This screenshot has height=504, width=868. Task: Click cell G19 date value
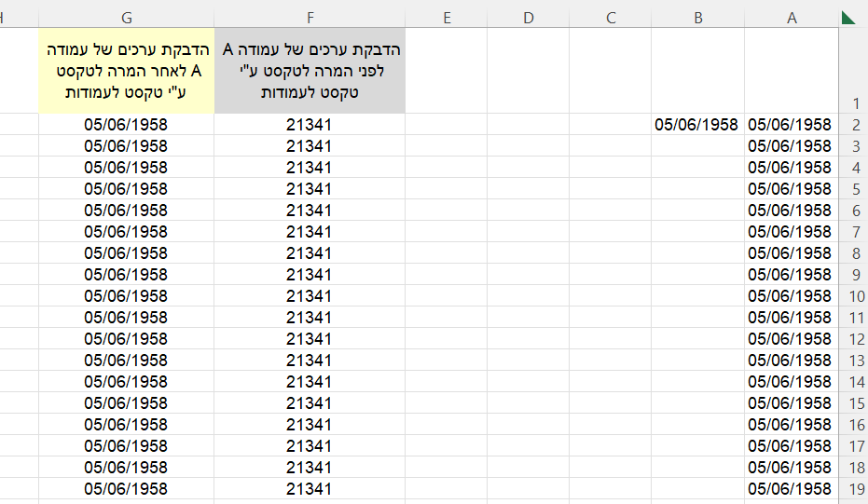126,489
